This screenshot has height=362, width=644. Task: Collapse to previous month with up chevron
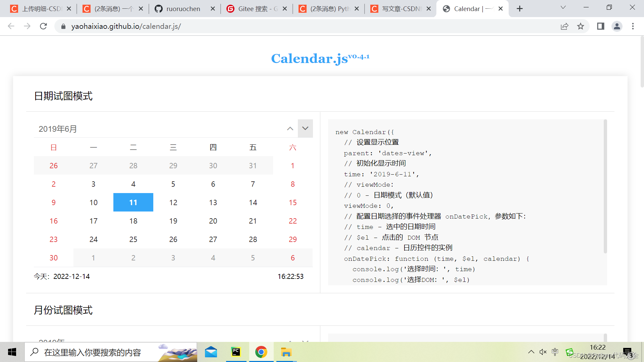(x=290, y=128)
